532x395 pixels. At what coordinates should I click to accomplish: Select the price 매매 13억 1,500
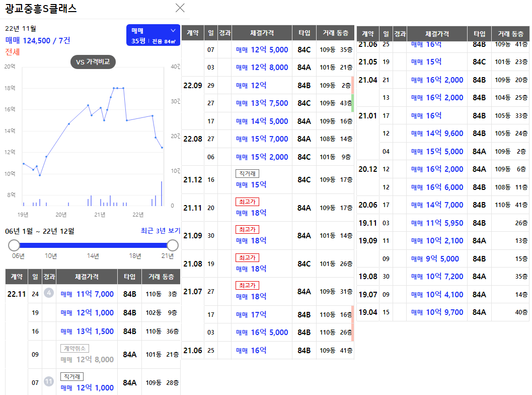pos(87,332)
